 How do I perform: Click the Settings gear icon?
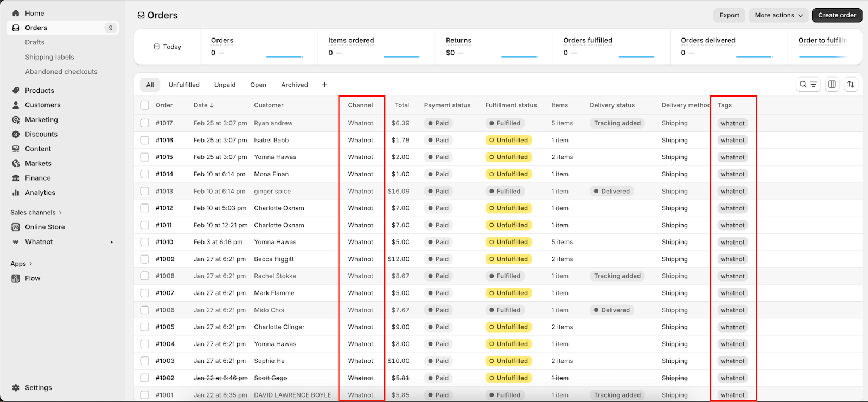point(16,388)
